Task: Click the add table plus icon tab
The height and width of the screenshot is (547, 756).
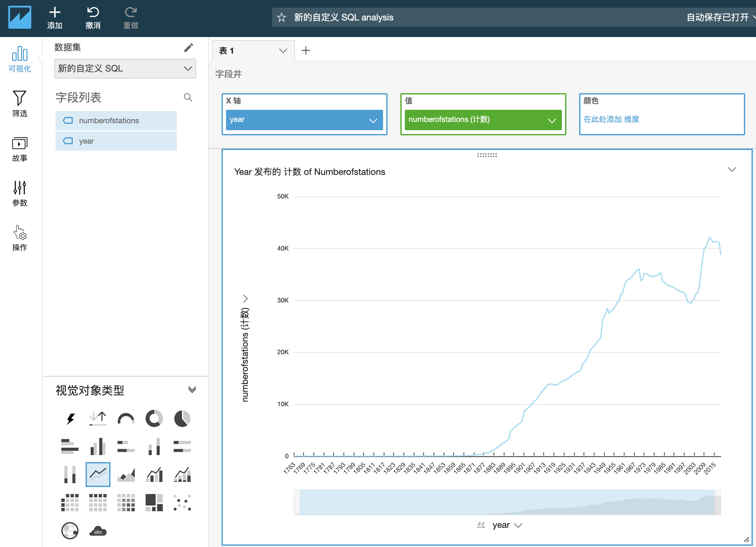Action: point(306,50)
